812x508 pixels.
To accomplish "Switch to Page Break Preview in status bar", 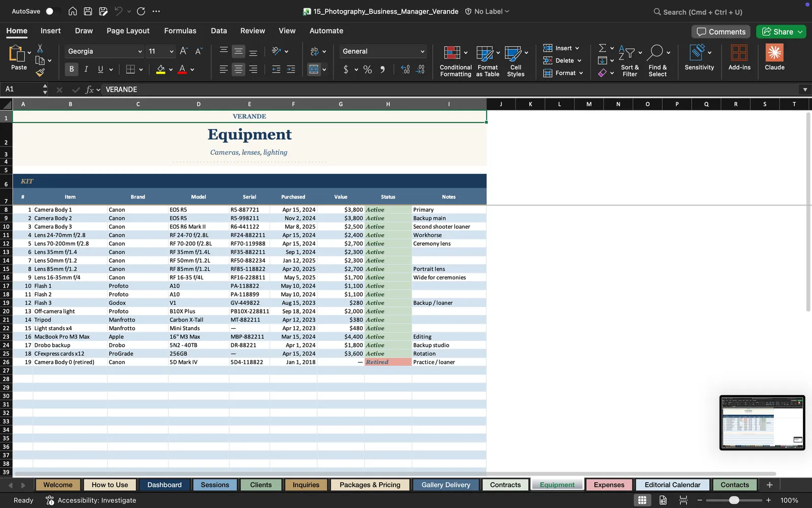I will [x=683, y=500].
